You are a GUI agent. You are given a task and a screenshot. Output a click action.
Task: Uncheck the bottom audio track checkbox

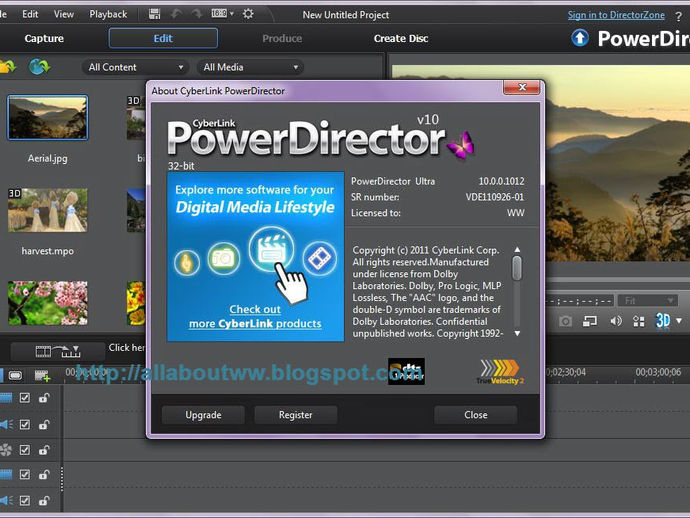(25, 501)
